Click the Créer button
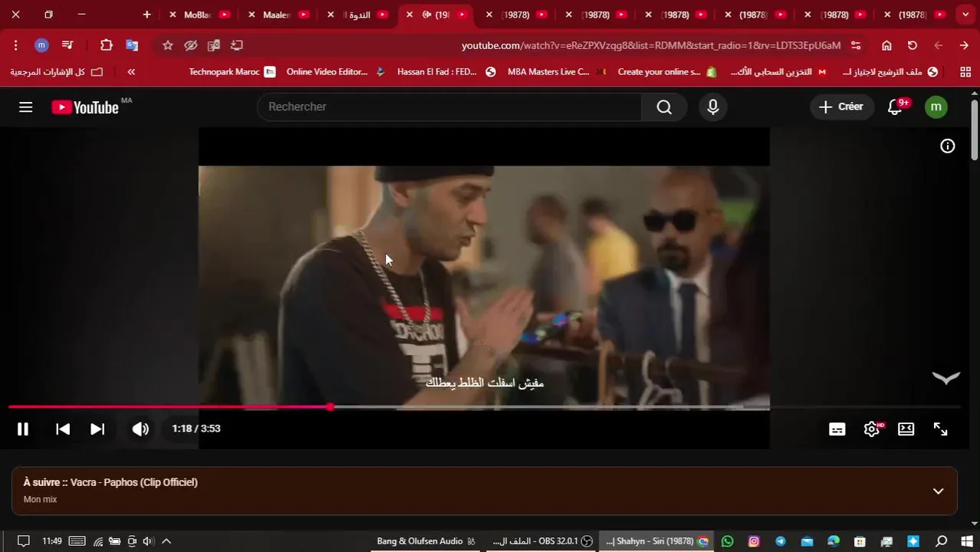Screen dimensions: 980x552 pos(841,107)
